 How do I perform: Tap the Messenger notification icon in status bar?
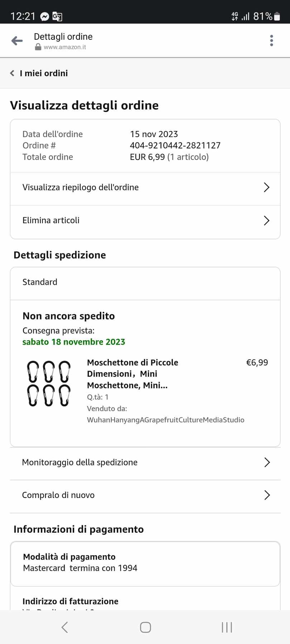tap(45, 16)
